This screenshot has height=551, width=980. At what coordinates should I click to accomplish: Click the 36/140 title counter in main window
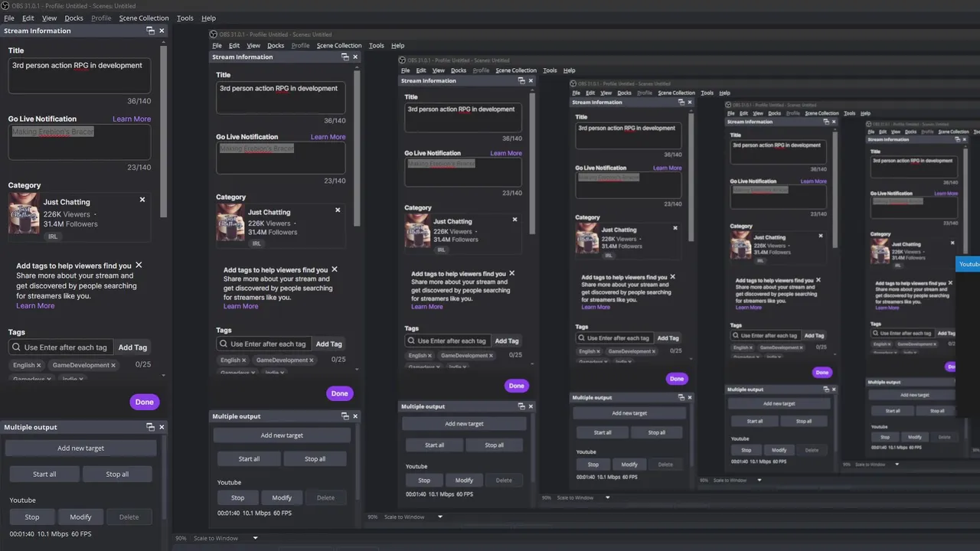point(139,101)
